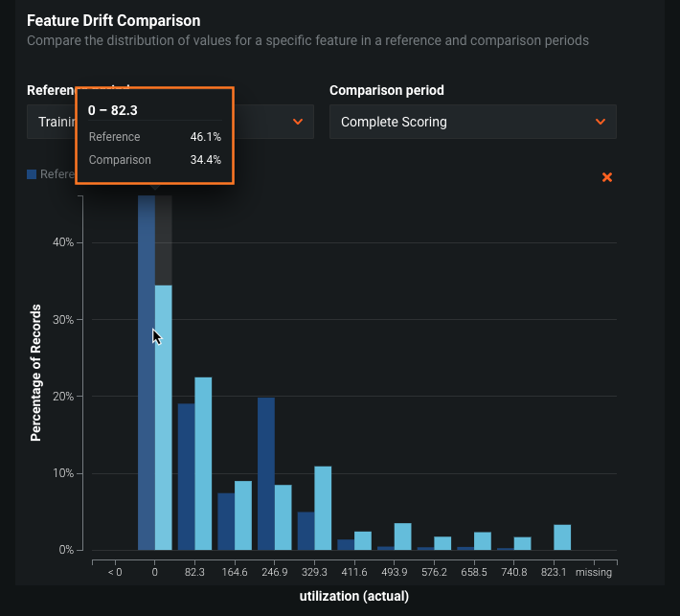Click the comparison bar at 246.9
Image resolution: width=680 pixels, height=616 pixels.
(283, 517)
